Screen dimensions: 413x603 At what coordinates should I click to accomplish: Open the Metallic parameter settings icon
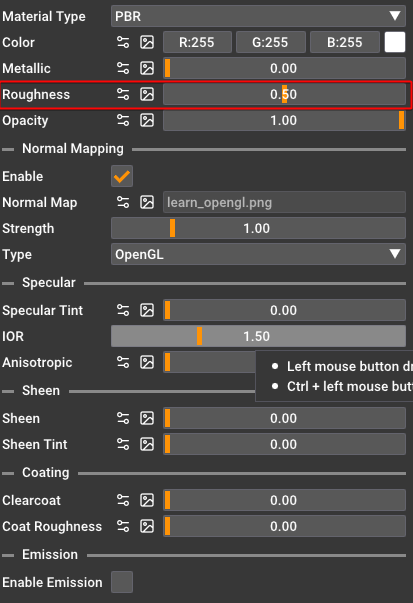pos(123,68)
